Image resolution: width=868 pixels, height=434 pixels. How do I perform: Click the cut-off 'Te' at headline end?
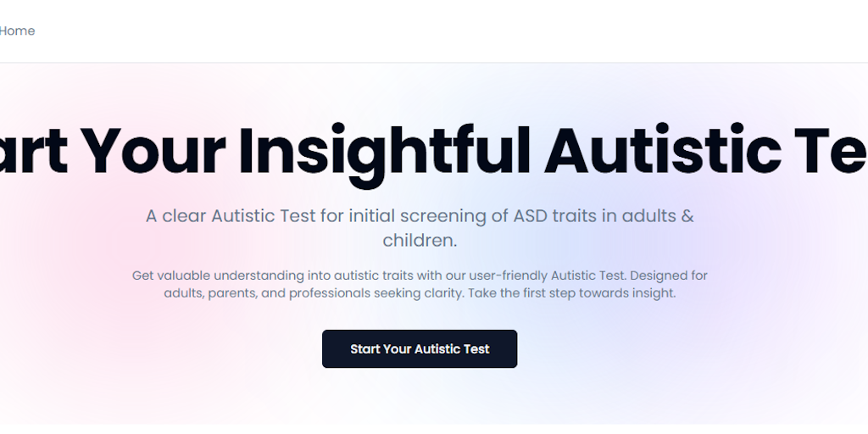click(x=835, y=150)
